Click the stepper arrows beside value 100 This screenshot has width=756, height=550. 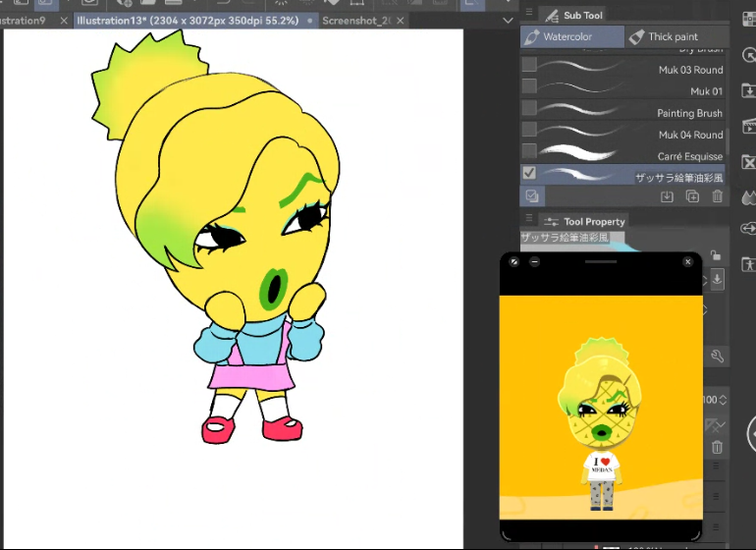pyautogui.click(x=723, y=400)
